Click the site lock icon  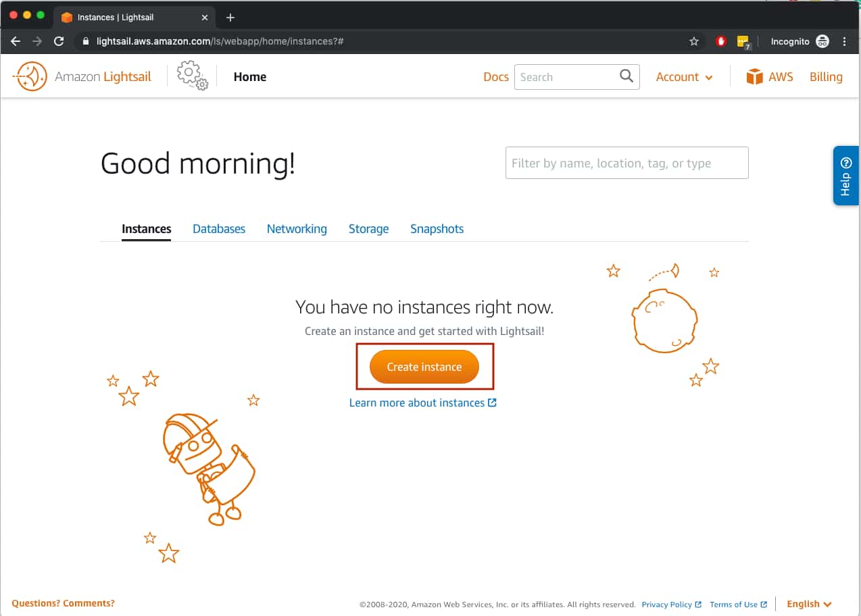[x=85, y=41]
